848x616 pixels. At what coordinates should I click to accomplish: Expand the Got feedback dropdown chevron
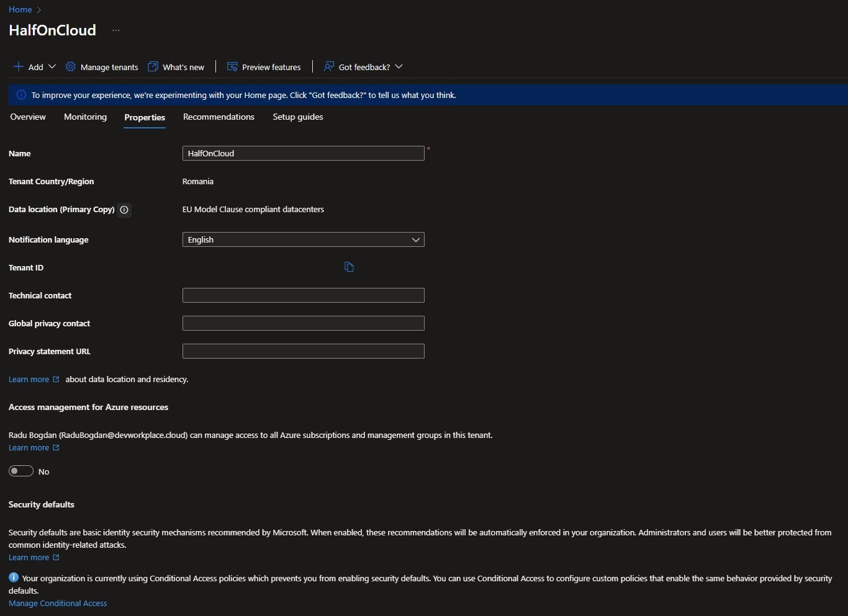click(399, 67)
